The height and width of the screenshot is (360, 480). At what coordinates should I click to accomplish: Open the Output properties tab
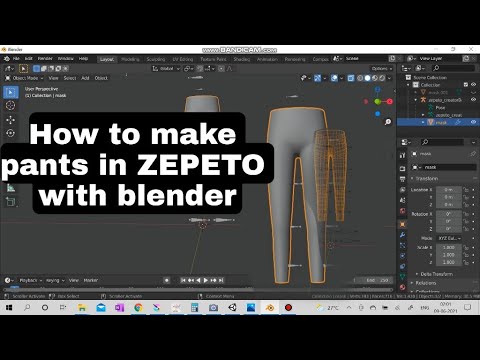(403, 179)
